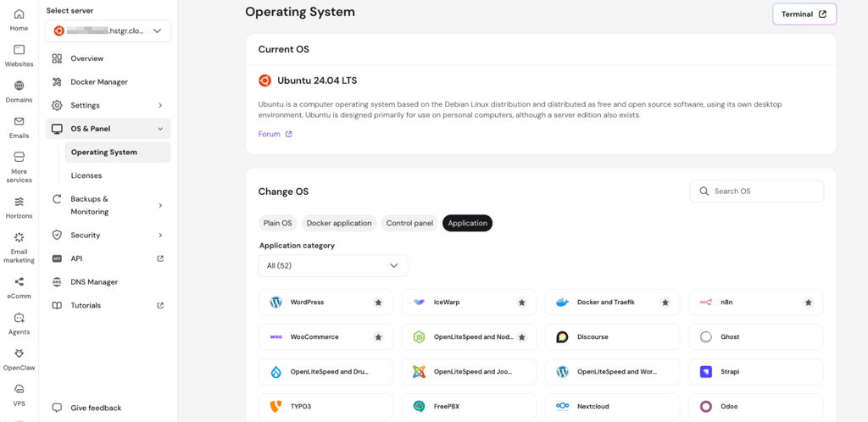Open the Select server dropdown
868x422 pixels.
(108, 31)
